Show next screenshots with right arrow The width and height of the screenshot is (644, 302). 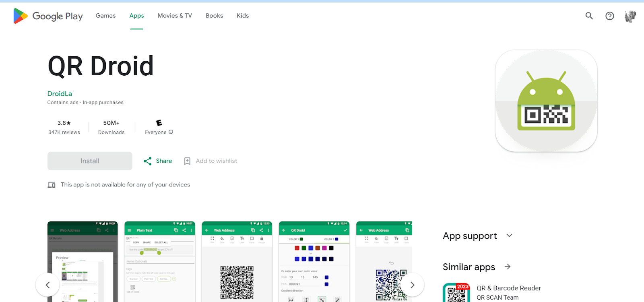tap(412, 285)
